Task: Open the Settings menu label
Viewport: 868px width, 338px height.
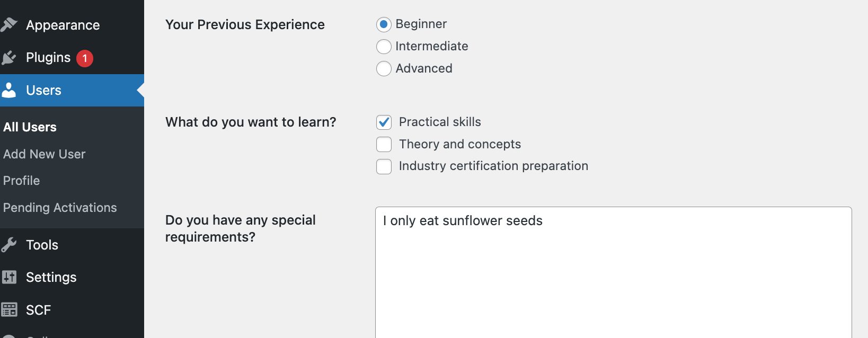Action: [x=51, y=277]
